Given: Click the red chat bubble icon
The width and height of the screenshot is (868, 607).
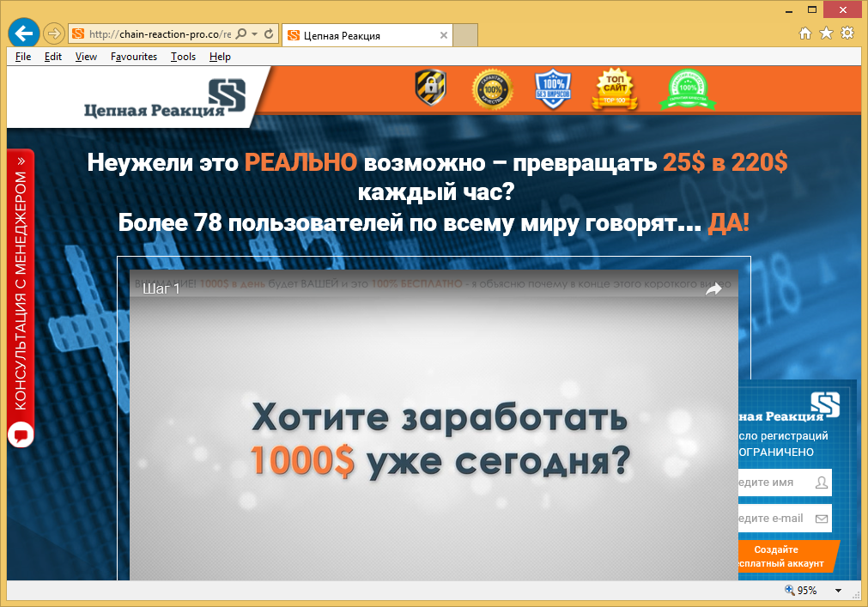Looking at the screenshot, I should click(20, 434).
